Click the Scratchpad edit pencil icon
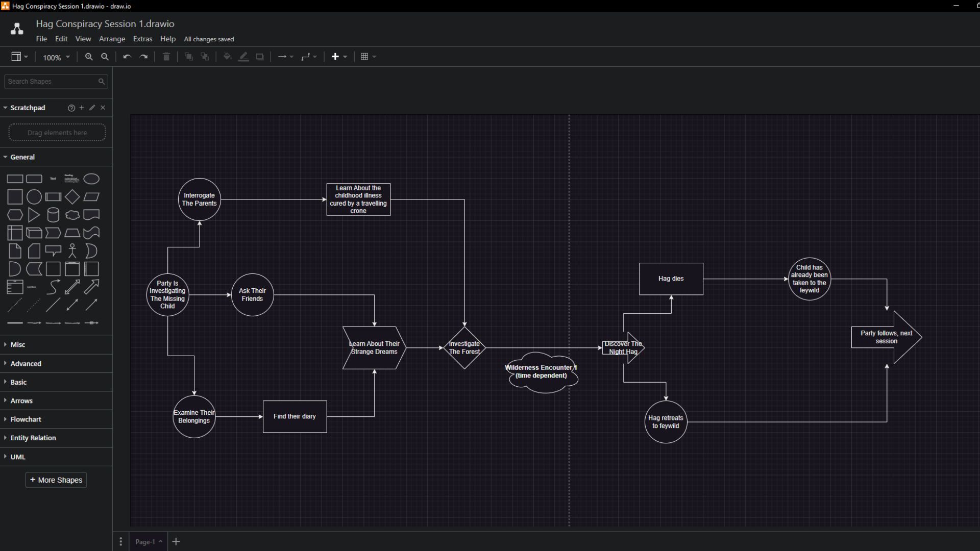980x551 pixels. pos(92,108)
